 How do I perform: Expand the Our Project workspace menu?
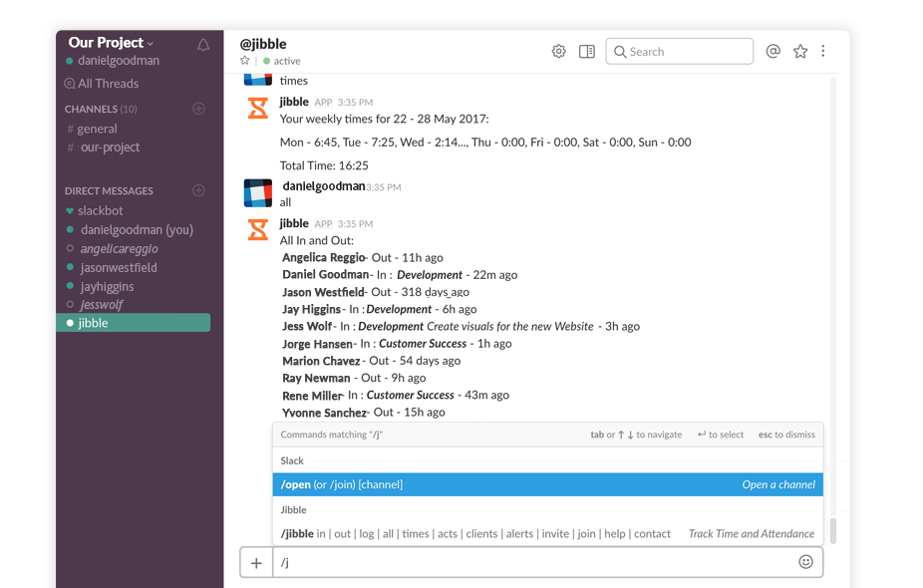pos(111,43)
